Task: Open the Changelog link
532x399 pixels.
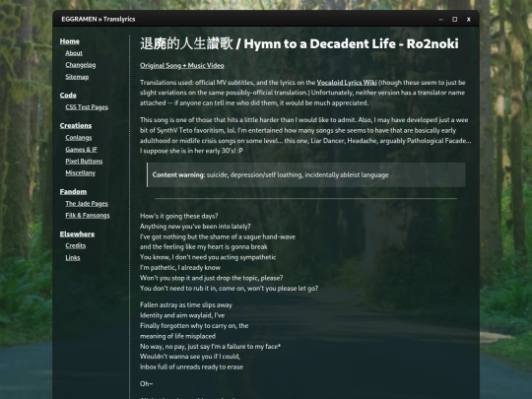Action: [81, 65]
